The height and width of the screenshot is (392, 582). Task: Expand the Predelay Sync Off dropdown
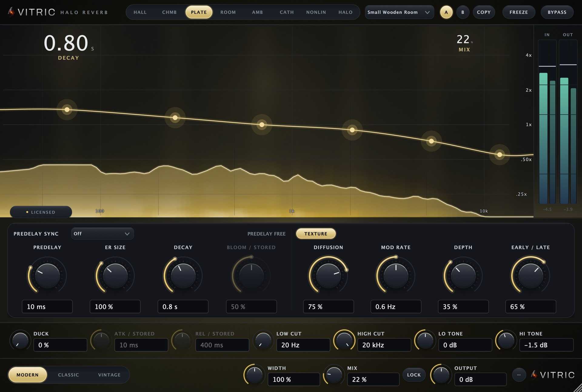point(102,234)
